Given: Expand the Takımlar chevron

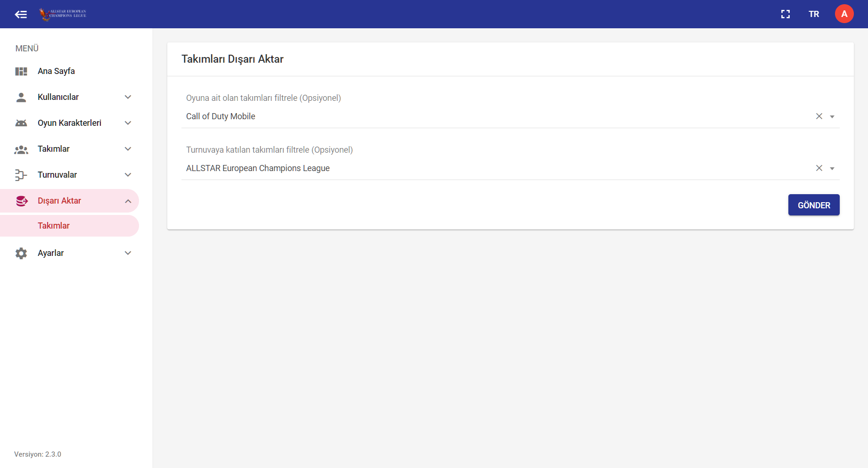Looking at the screenshot, I should pos(128,149).
